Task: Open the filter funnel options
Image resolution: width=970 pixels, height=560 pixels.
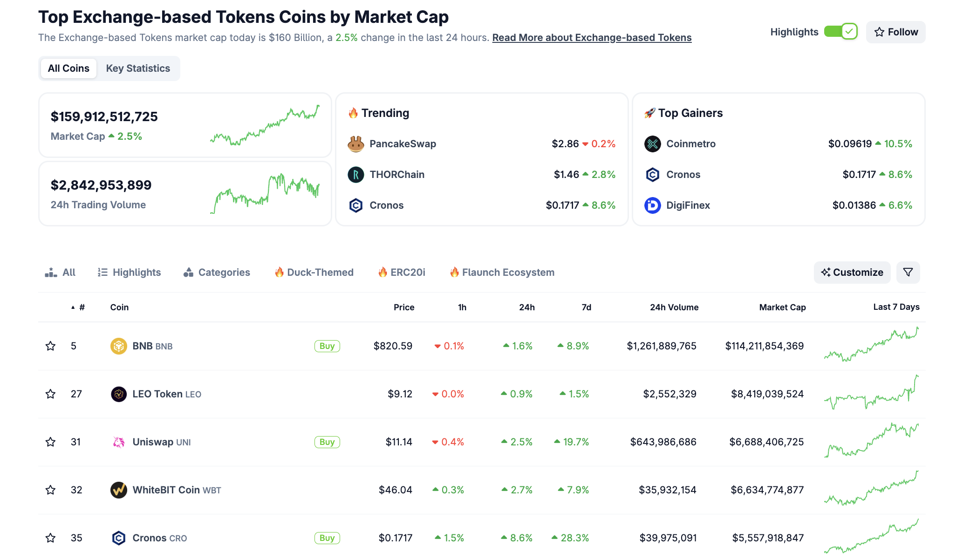Action: [x=908, y=272]
